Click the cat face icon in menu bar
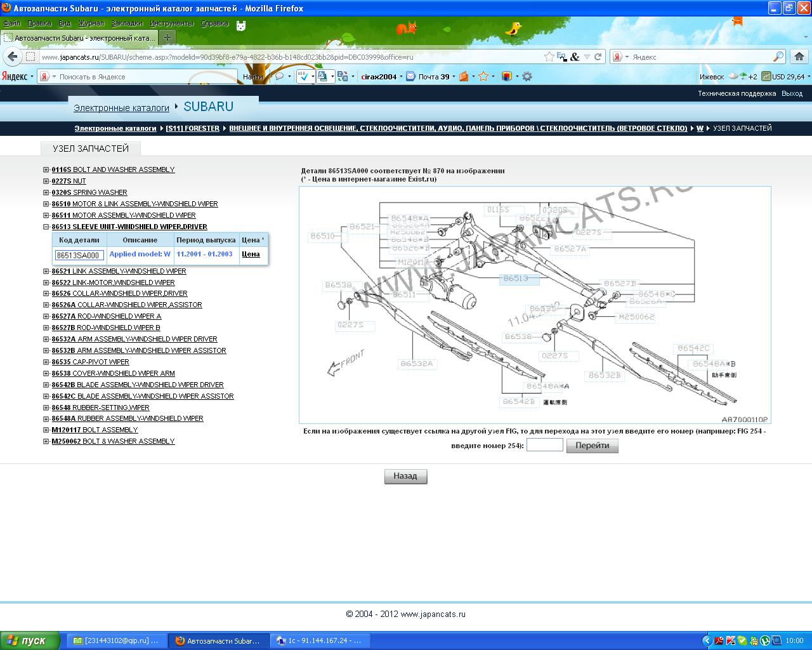 [240, 25]
